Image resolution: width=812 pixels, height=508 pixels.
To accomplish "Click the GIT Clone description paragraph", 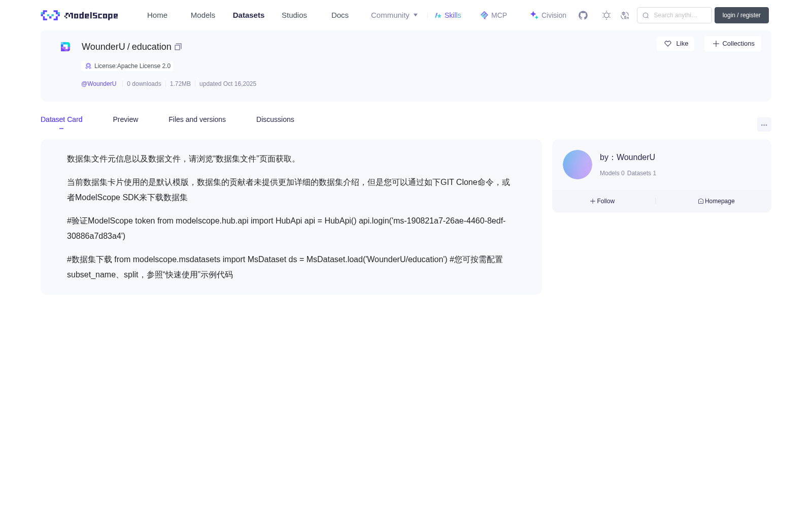I will click(288, 190).
